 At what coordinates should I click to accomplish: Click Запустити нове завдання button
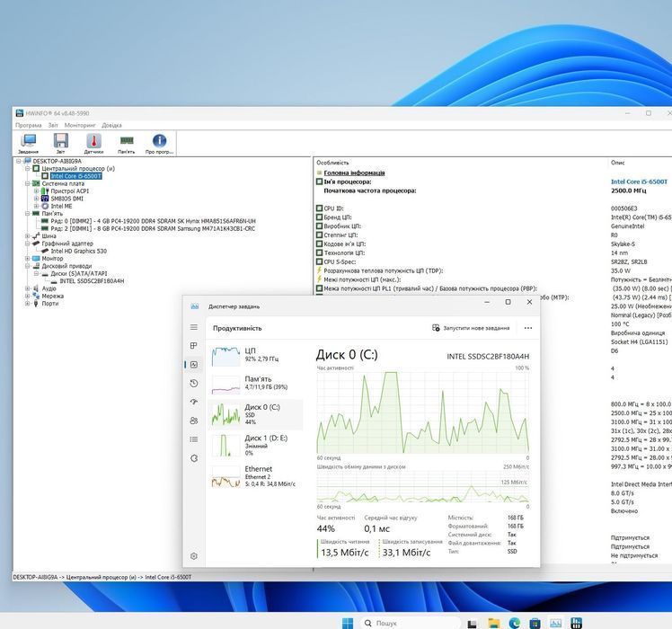pyautogui.click(x=471, y=328)
